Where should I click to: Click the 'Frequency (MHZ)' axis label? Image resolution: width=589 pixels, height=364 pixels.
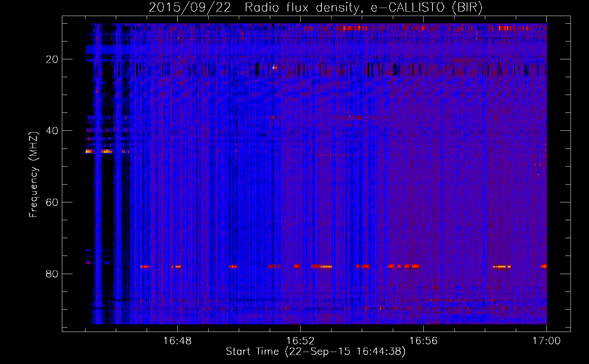[x=33, y=175]
